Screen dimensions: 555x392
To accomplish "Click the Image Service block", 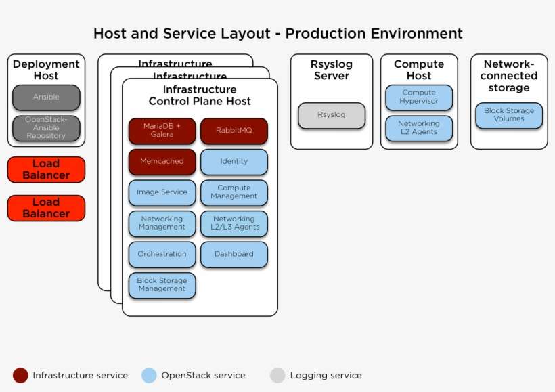I will coord(162,193).
